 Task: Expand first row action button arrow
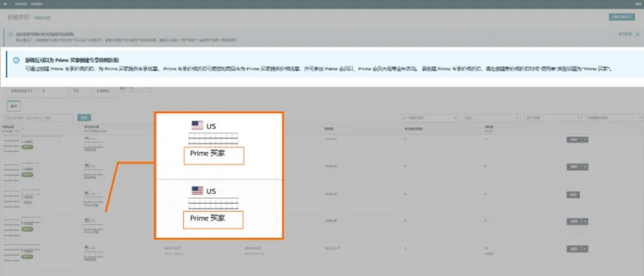pos(585,139)
